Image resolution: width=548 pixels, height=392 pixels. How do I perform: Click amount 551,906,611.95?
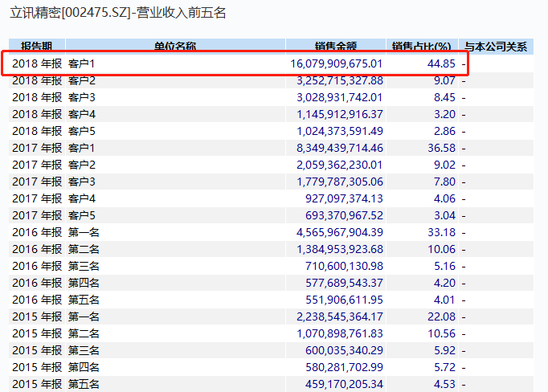[x=344, y=300]
